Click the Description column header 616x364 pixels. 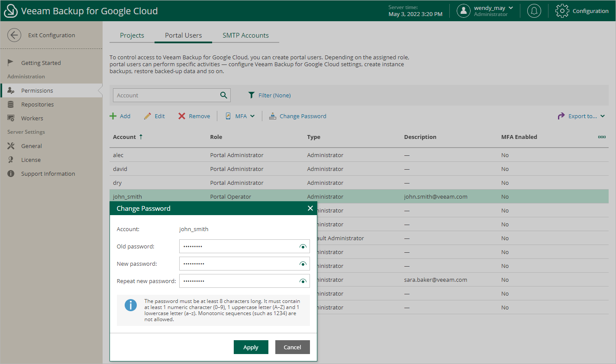coord(420,137)
